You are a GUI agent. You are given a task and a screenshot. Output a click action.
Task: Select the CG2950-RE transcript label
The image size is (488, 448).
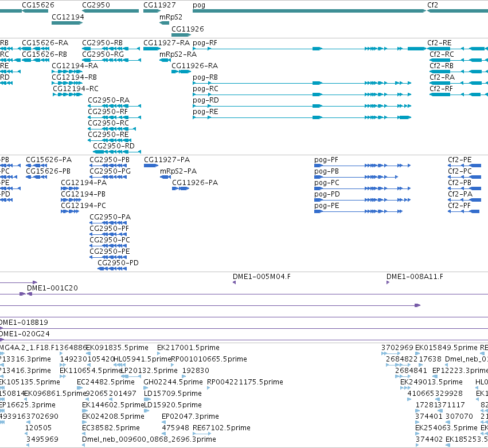pyautogui.click(x=108, y=135)
